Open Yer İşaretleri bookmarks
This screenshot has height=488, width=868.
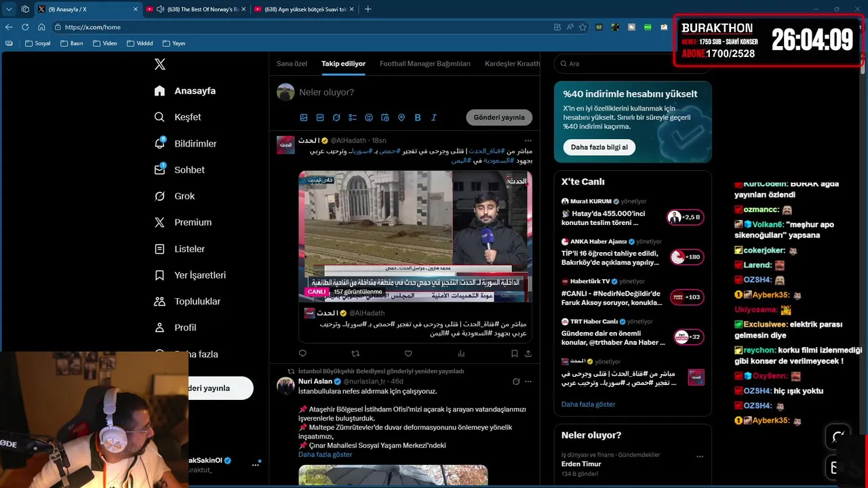(190, 275)
